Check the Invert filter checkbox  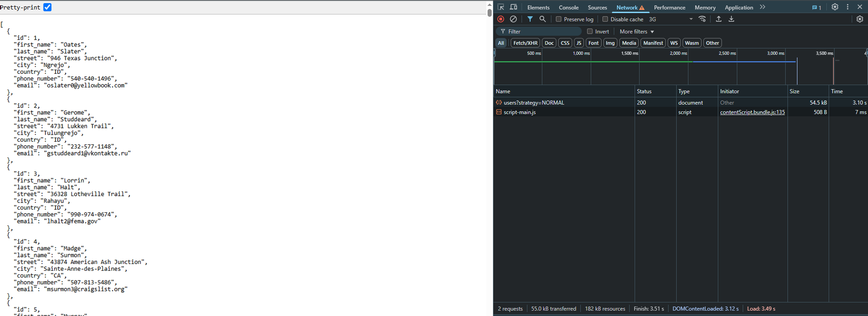click(590, 31)
